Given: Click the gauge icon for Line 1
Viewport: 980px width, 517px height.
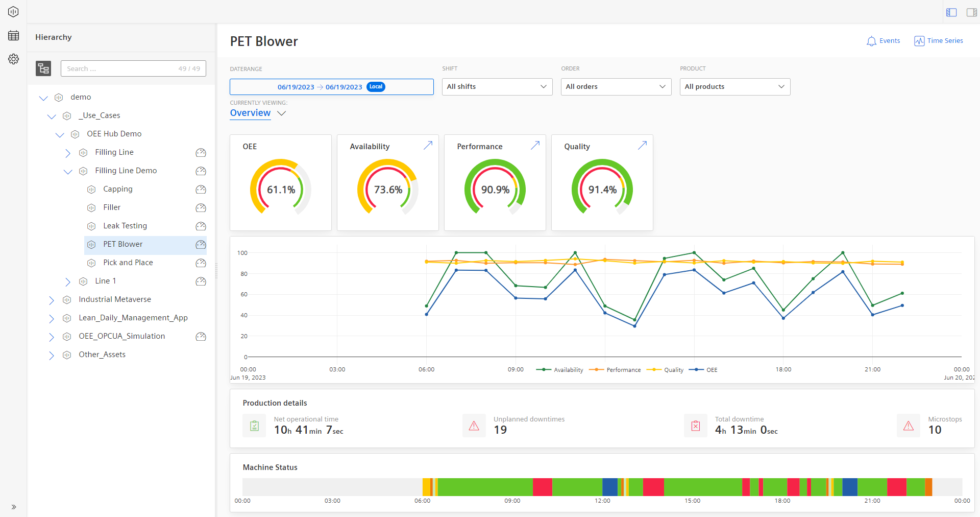Looking at the screenshot, I should (201, 281).
